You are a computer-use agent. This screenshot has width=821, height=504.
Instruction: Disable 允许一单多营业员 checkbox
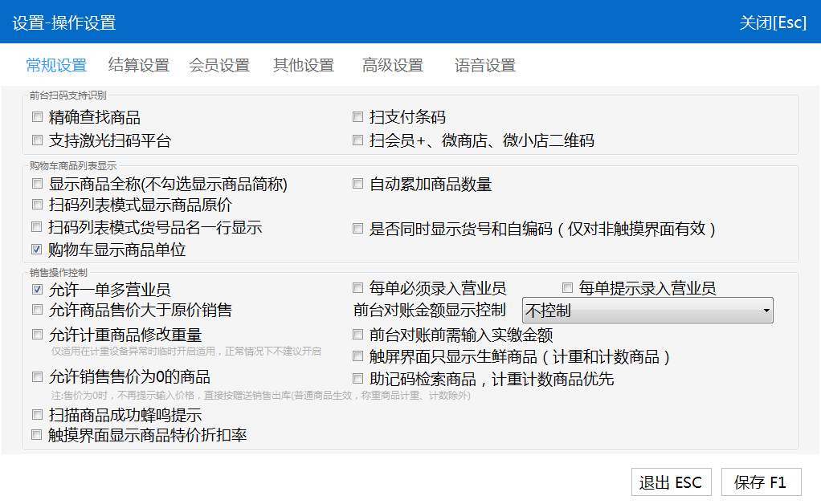tap(37, 289)
